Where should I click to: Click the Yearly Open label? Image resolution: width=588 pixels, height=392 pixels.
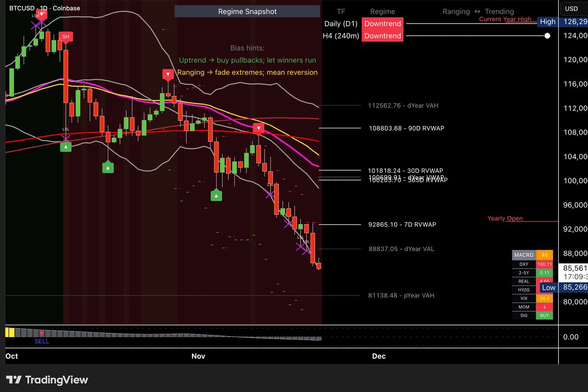(505, 218)
